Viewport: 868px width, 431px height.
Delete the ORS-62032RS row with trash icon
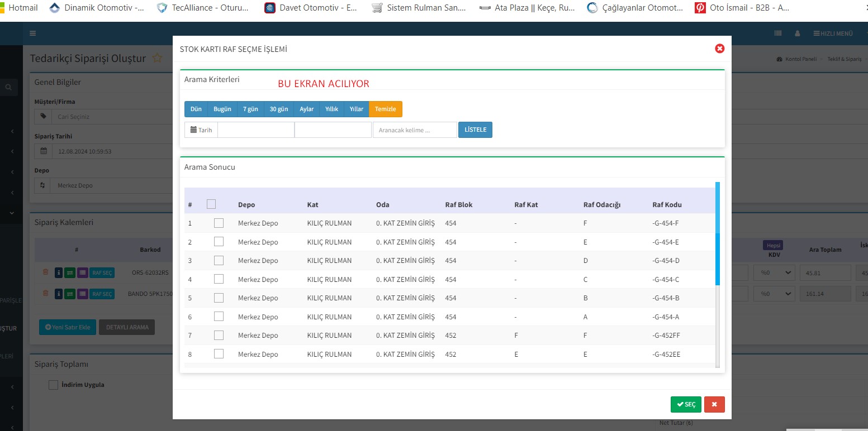coord(46,272)
